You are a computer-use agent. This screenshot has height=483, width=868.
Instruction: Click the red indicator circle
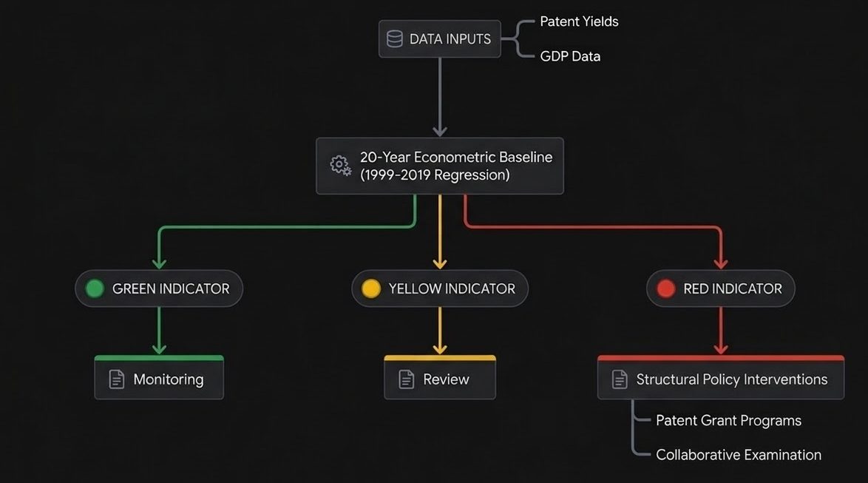(665, 288)
